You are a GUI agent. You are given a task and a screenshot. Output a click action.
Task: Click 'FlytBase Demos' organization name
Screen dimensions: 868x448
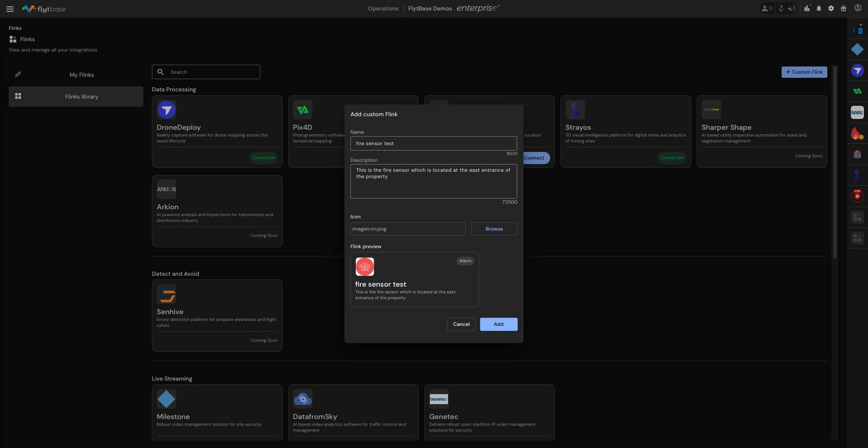tap(430, 9)
